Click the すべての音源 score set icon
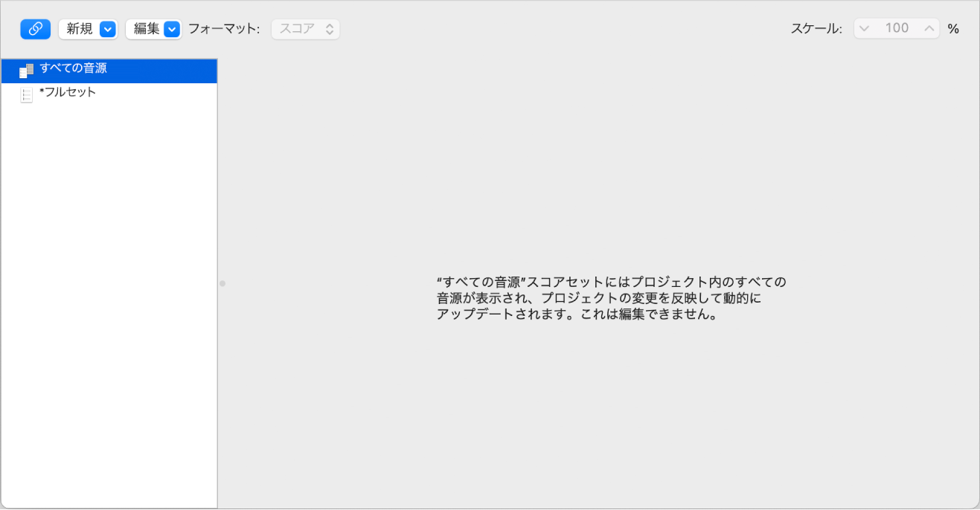The height and width of the screenshot is (510, 980). tap(27, 70)
